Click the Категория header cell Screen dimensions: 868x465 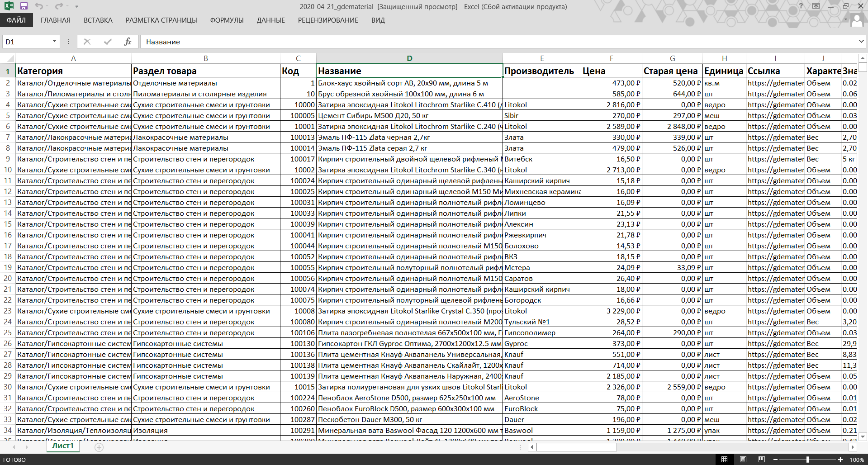[73, 71]
